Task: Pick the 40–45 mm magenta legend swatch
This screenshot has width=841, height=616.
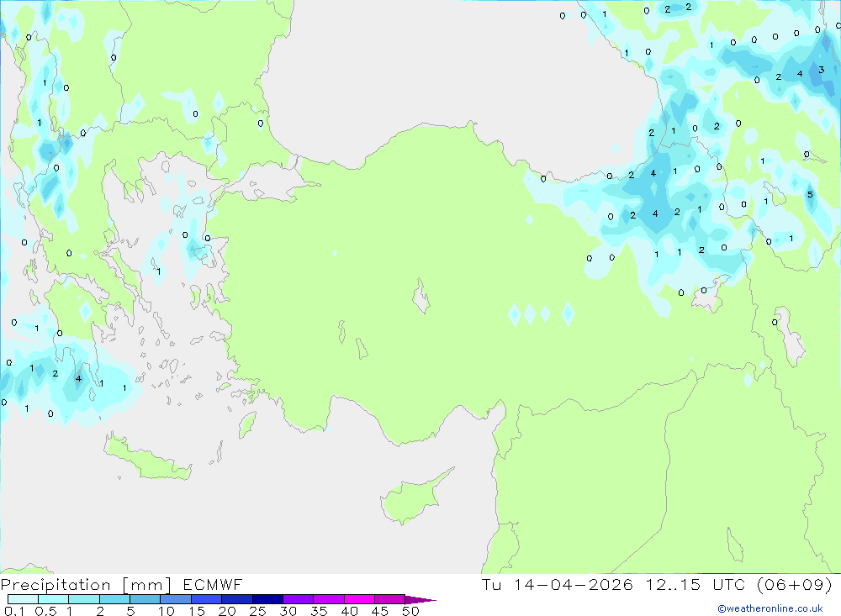Action: coord(359,599)
